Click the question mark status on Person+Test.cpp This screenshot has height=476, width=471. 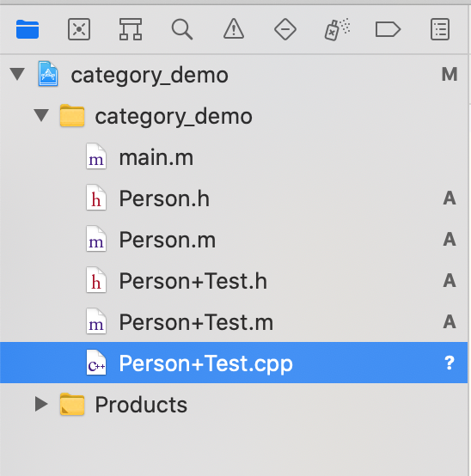450,363
